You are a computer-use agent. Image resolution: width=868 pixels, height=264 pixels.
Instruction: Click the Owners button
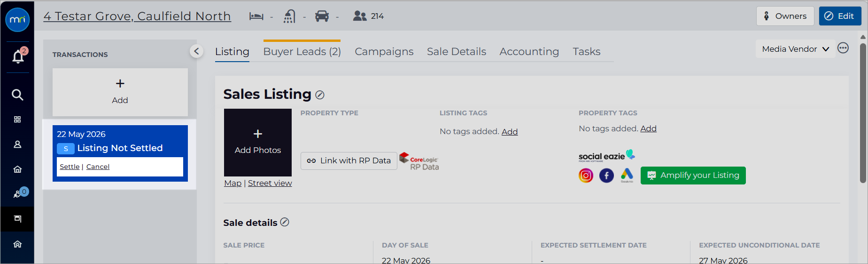tap(785, 16)
